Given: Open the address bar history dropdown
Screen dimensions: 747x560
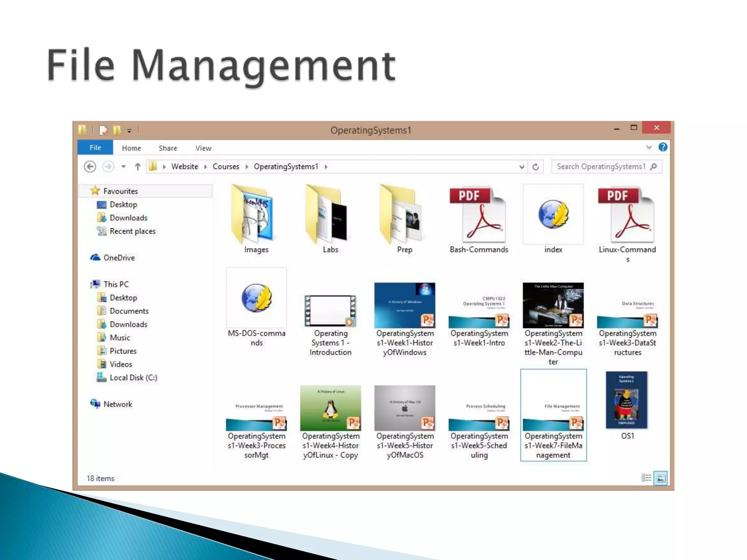Looking at the screenshot, I should tap(522, 167).
